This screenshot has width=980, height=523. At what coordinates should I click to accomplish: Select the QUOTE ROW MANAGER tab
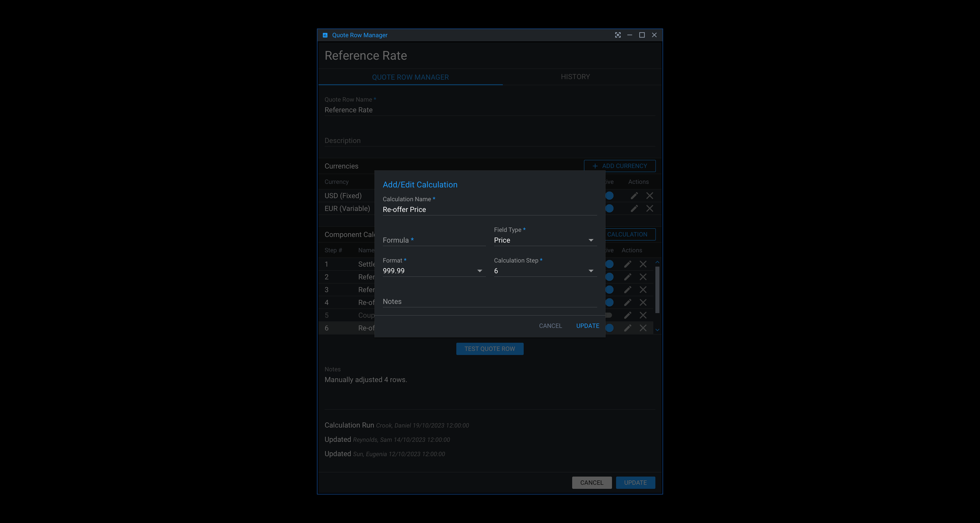click(x=410, y=77)
